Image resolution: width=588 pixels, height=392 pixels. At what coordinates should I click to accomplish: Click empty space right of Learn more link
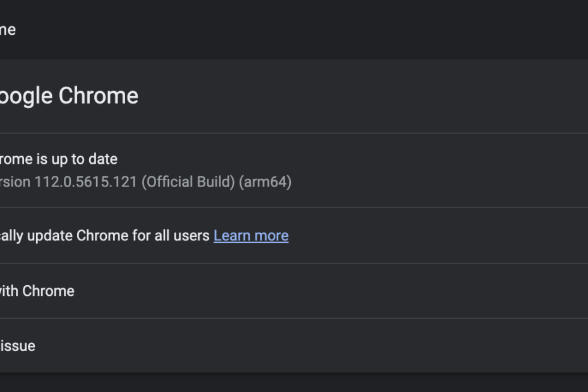coord(443,236)
